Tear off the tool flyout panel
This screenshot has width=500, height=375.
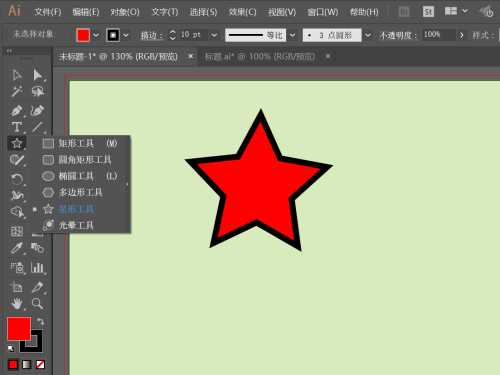click(x=127, y=184)
